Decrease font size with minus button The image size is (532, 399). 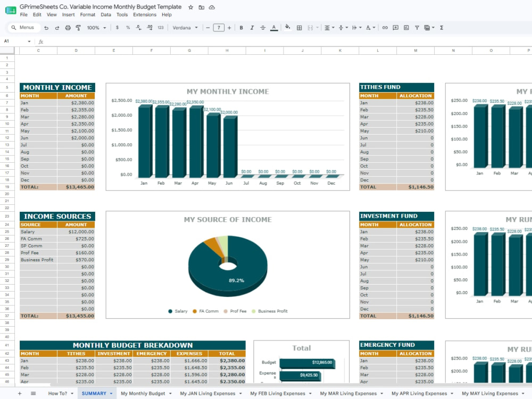pyautogui.click(x=207, y=28)
